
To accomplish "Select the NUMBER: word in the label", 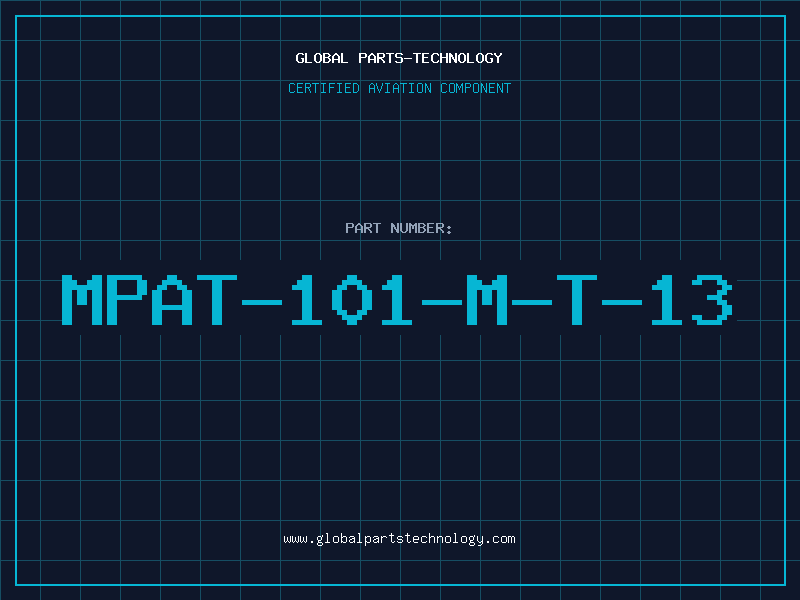I will [421, 228].
